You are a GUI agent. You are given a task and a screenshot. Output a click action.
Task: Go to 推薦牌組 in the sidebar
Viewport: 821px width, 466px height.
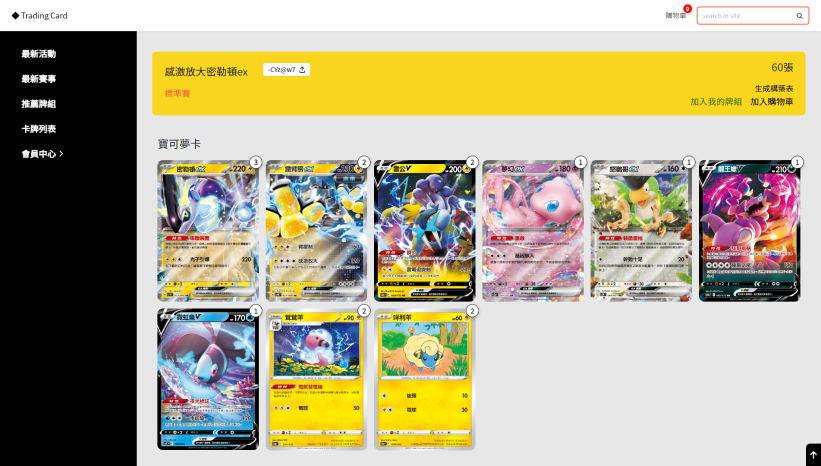click(38, 104)
